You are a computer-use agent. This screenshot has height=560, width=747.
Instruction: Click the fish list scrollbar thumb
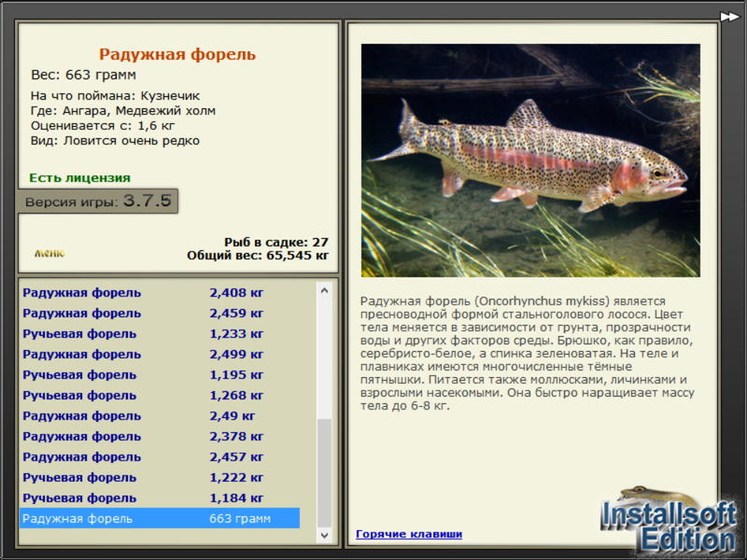(x=324, y=474)
